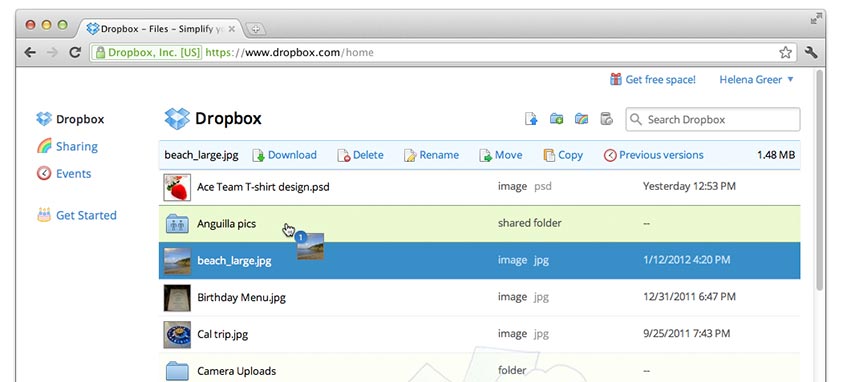
Task: Click the Delete action
Action: pyautogui.click(x=360, y=155)
